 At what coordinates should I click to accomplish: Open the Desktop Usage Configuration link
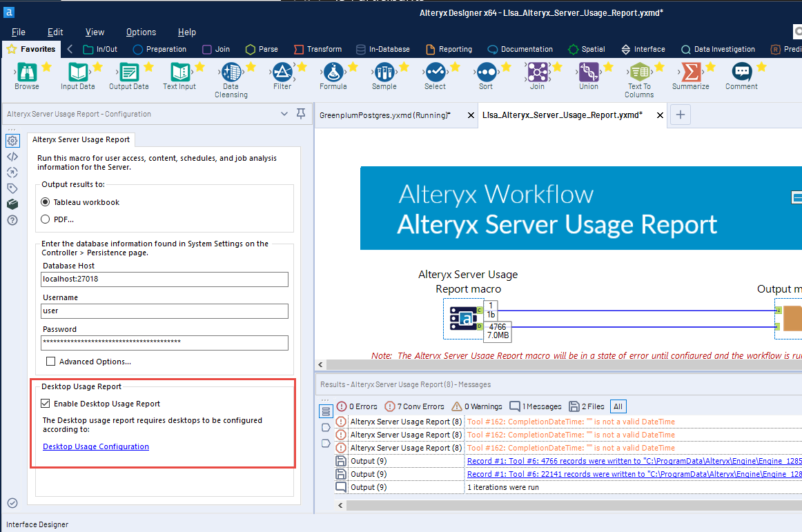coord(96,446)
